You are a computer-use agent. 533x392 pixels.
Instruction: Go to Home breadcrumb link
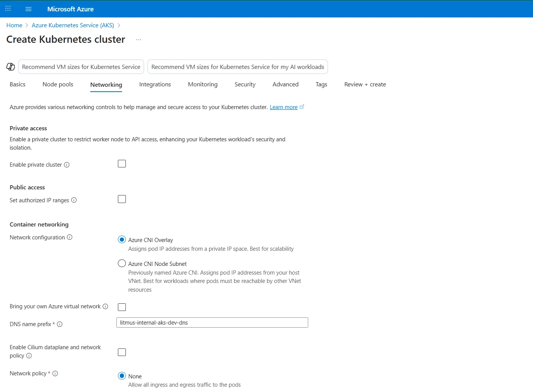14,25
